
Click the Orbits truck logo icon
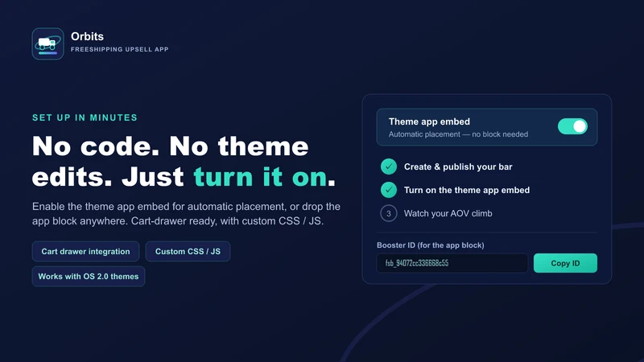coord(47,44)
